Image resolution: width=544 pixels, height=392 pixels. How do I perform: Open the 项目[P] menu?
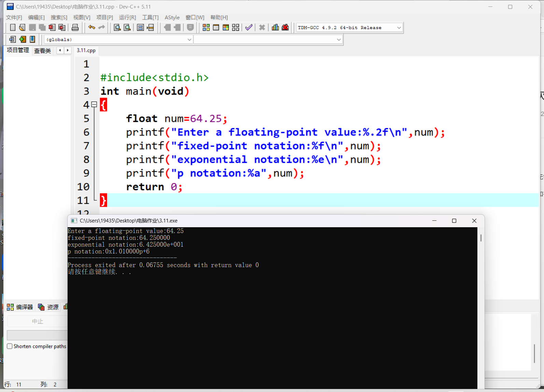pyautogui.click(x=104, y=17)
